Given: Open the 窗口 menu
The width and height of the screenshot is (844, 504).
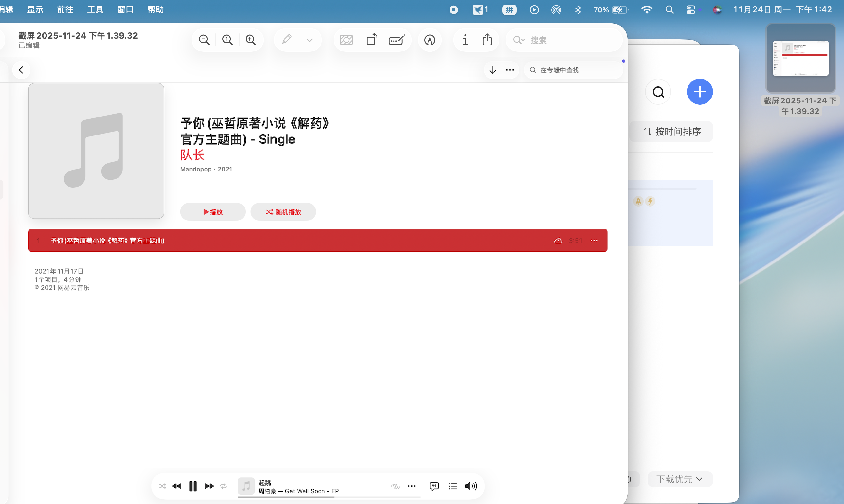Looking at the screenshot, I should pos(125,9).
